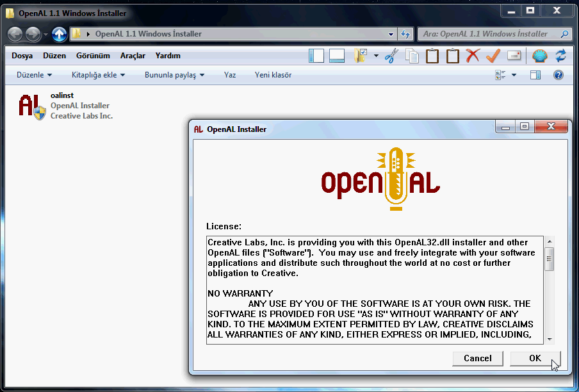Expand arrow next to folder options icon
Screen dimensions: 579x392
(376, 56)
